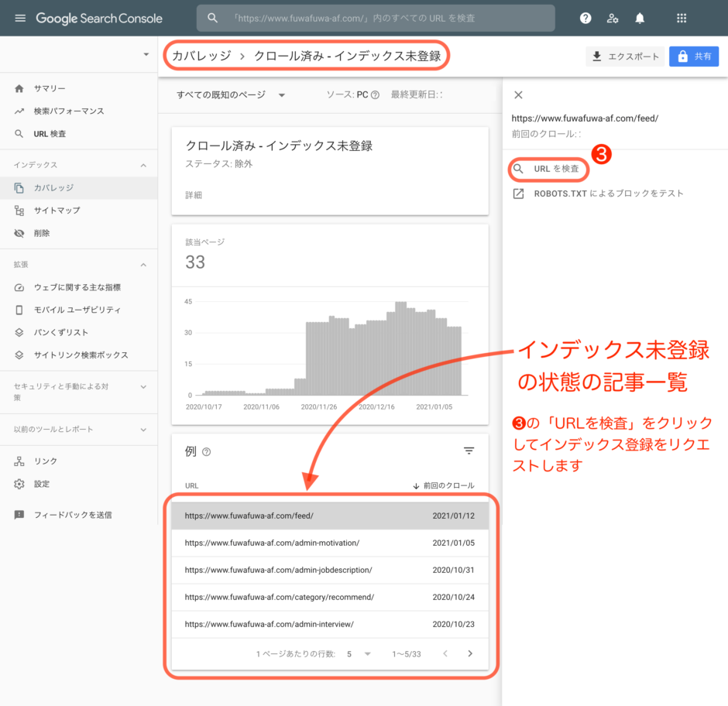
Task: Click URL を検査 in side panel
Action: (548, 169)
